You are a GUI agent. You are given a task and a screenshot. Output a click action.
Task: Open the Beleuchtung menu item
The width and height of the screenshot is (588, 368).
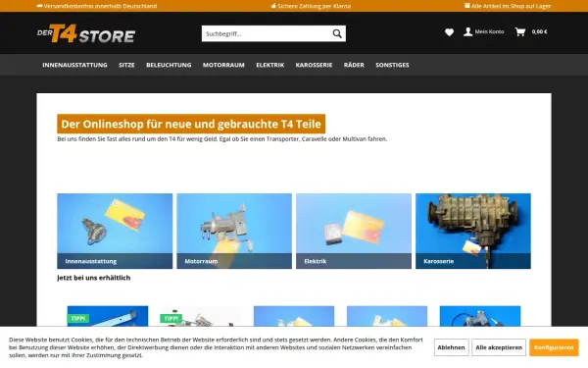169,65
